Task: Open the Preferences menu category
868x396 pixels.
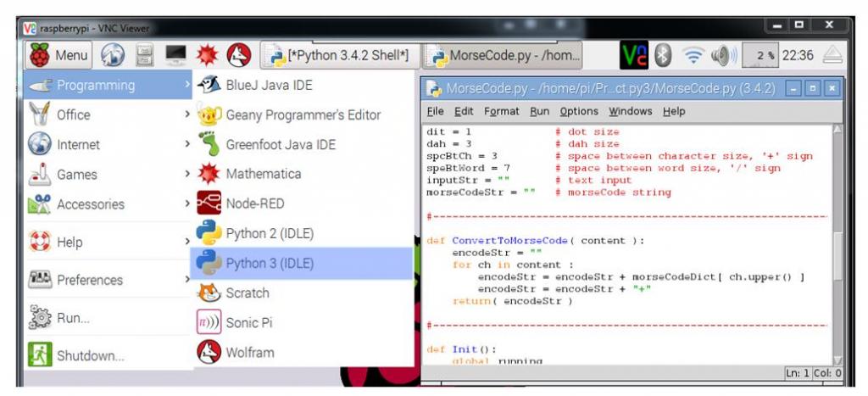Action: click(108, 280)
